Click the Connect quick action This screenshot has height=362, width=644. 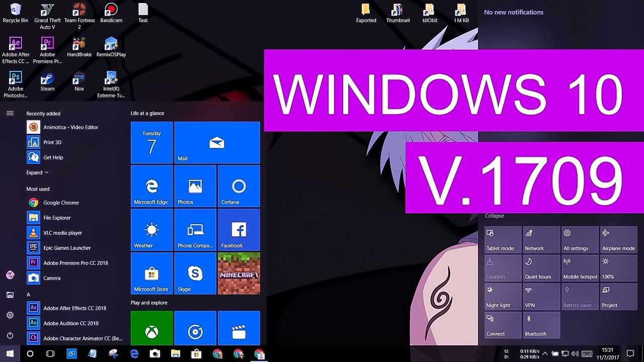503,325
